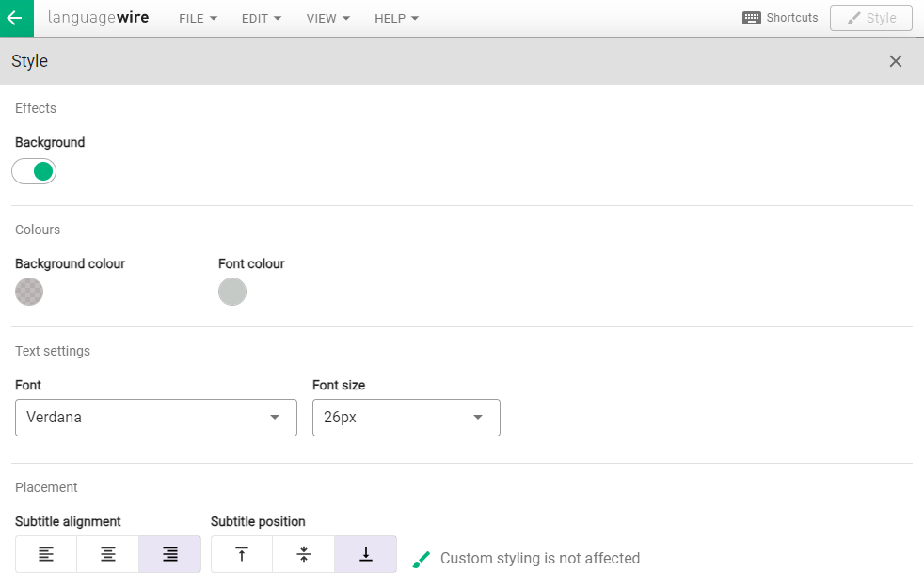Align subtitles to the left
Viewport: 924px width, 587px height.
point(46,554)
